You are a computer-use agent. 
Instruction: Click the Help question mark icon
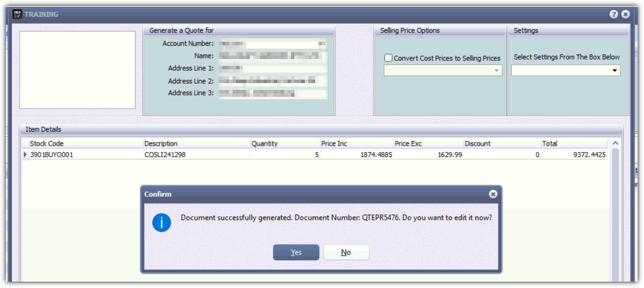tap(614, 14)
